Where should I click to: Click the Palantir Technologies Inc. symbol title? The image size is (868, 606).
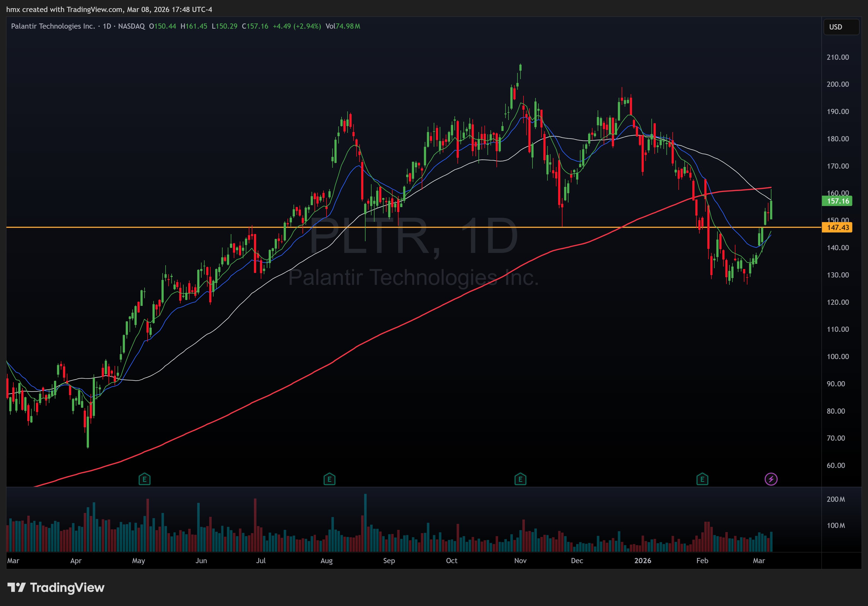[53, 26]
